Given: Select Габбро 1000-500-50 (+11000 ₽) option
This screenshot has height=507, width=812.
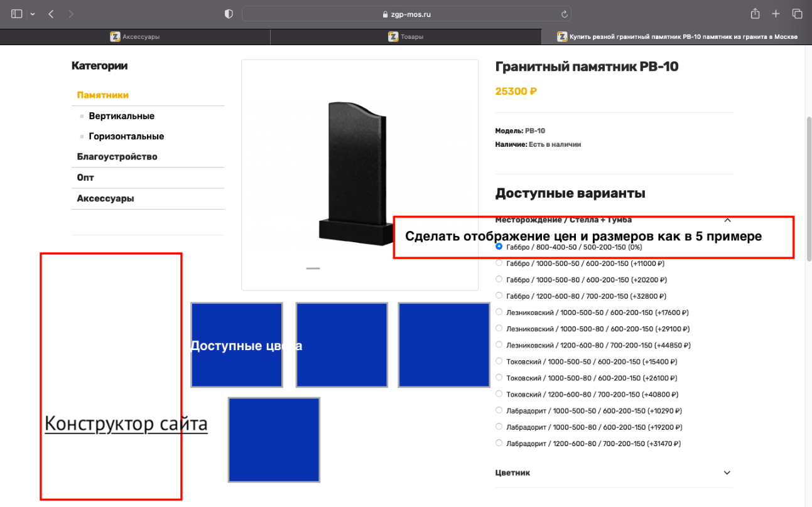Looking at the screenshot, I should (499, 264).
